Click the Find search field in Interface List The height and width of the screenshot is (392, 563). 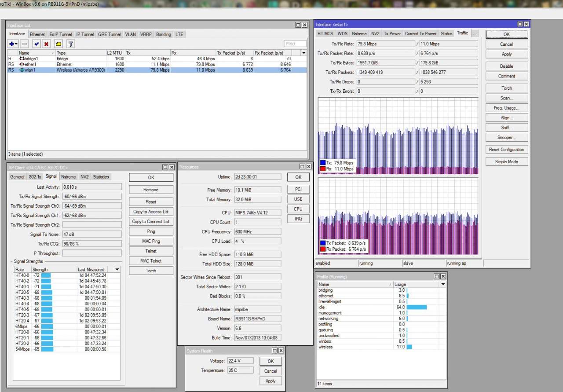[x=295, y=44]
